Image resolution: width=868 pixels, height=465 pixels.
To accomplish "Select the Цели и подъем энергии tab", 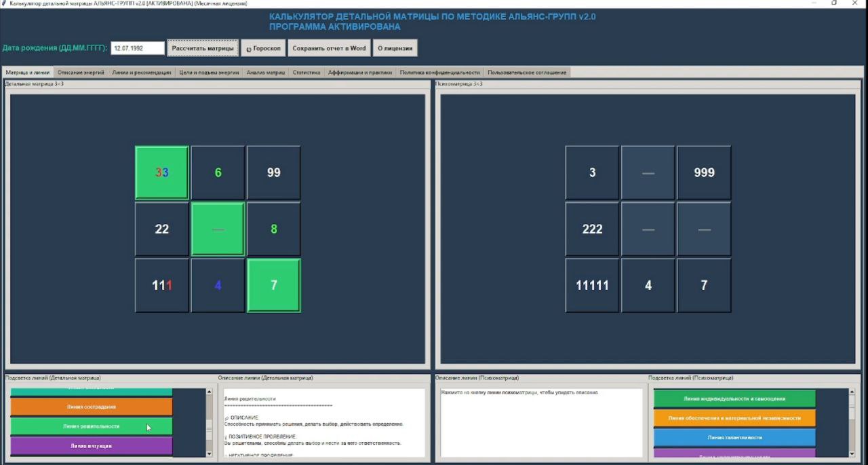I will click(x=209, y=72).
